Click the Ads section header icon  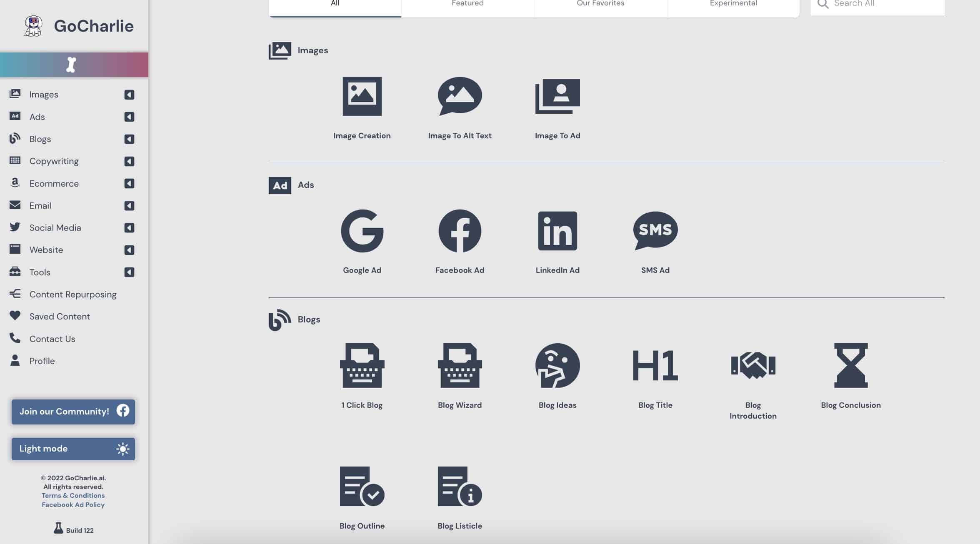pyautogui.click(x=280, y=185)
